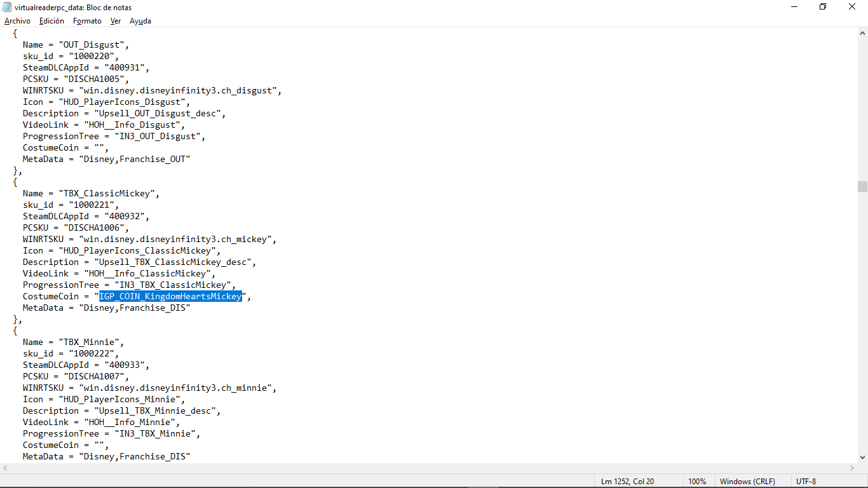Click the Icon line for HUD_PlayerIcons_Disgust
This screenshot has width=868, height=488.
tap(107, 102)
